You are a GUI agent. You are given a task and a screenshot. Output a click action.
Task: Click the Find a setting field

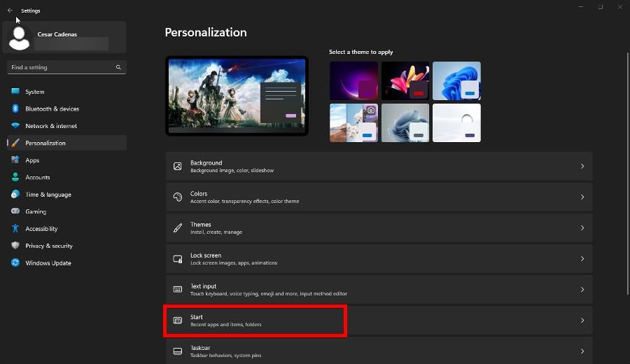(x=66, y=67)
